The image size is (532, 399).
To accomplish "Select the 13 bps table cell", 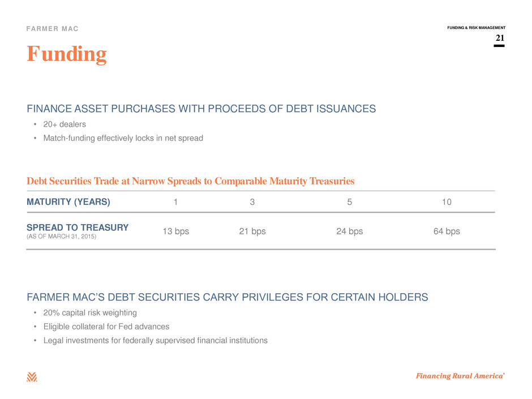I will 176,231.
